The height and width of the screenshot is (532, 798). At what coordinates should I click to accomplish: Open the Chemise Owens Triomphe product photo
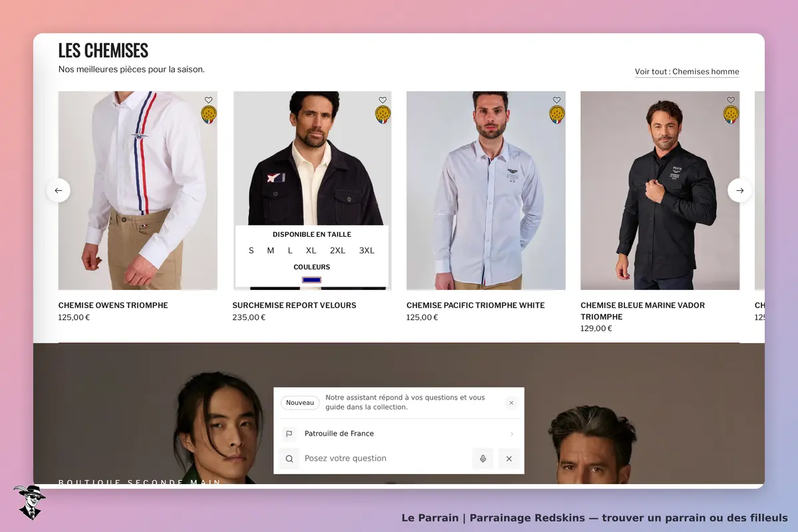[138, 190]
